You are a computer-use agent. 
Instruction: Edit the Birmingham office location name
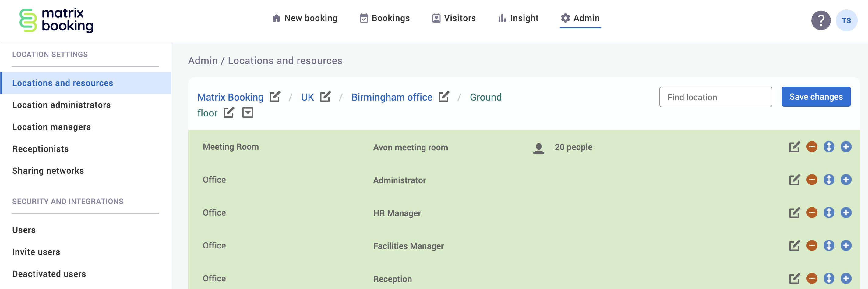[x=443, y=97]
